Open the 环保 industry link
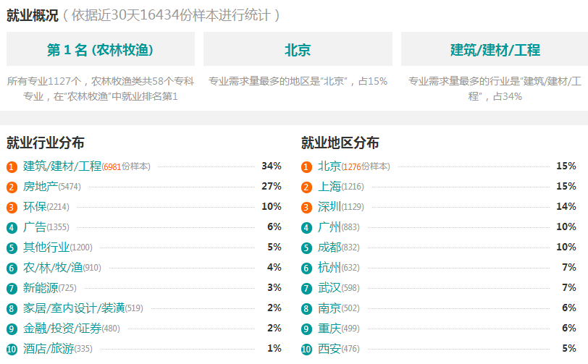The width and height of the screenshot is (588, 364). coord(35,206)
